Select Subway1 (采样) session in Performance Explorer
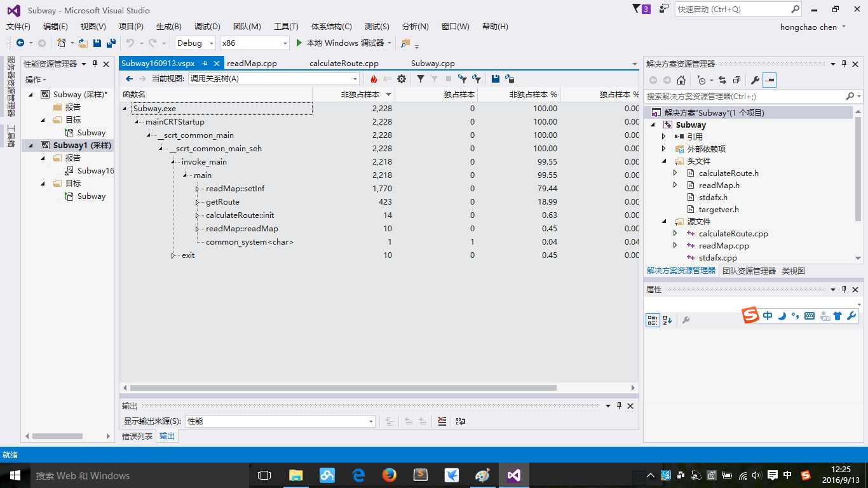Viewport: 868px width, 488px height. click(82, 146)
